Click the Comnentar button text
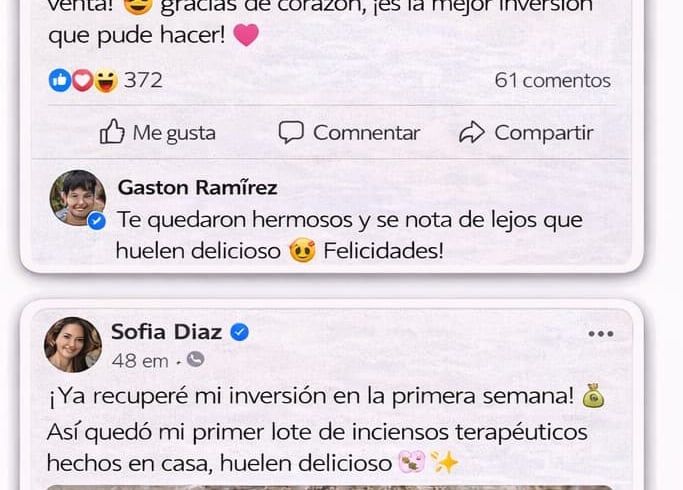This screenshot has width=683, height=490. (366, 133)
